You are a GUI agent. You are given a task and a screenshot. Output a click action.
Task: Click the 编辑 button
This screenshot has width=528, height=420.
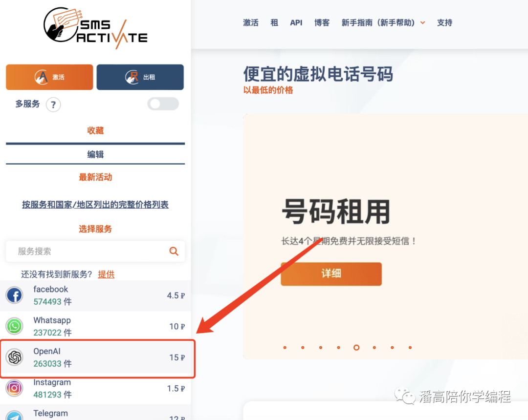tap(95, 154)
